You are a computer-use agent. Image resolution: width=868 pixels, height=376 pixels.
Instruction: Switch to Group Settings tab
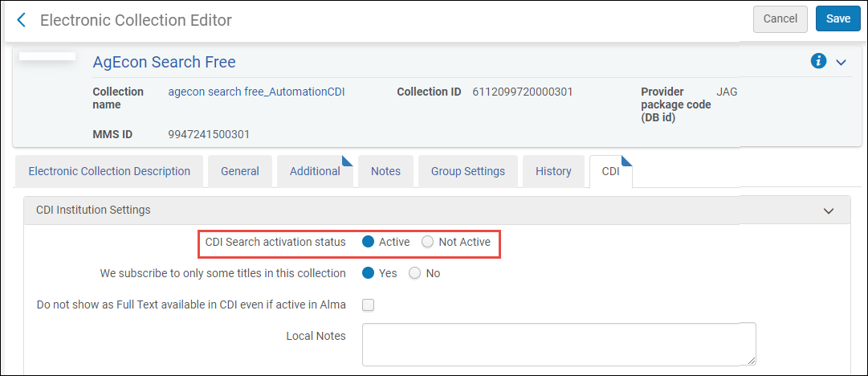point(467,171)
